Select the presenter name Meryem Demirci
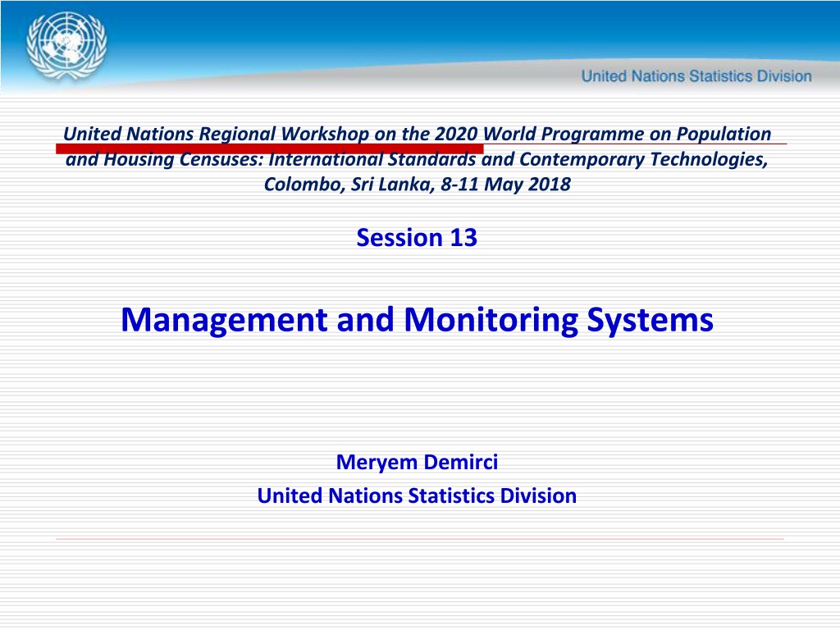 (x=417, y=462)
